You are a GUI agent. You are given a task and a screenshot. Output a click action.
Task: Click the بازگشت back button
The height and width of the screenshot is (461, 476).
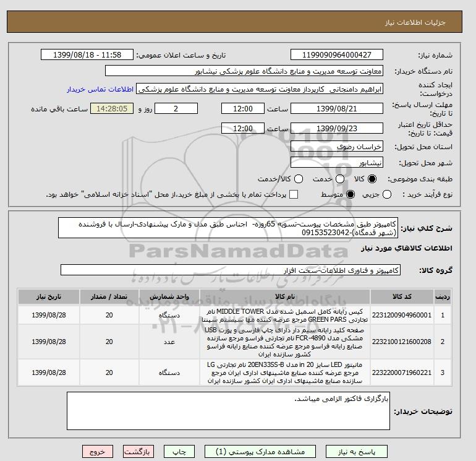[138, 452]
